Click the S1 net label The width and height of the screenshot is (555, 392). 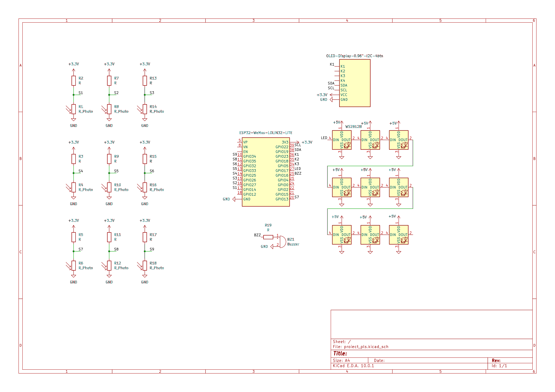click(81, 93)
